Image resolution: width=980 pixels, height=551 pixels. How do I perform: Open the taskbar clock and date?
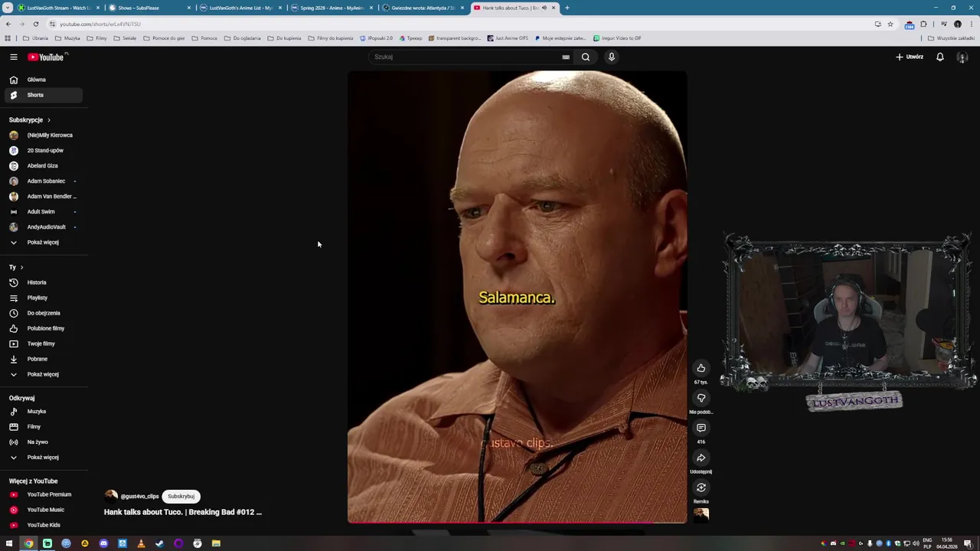click(947, 543)
